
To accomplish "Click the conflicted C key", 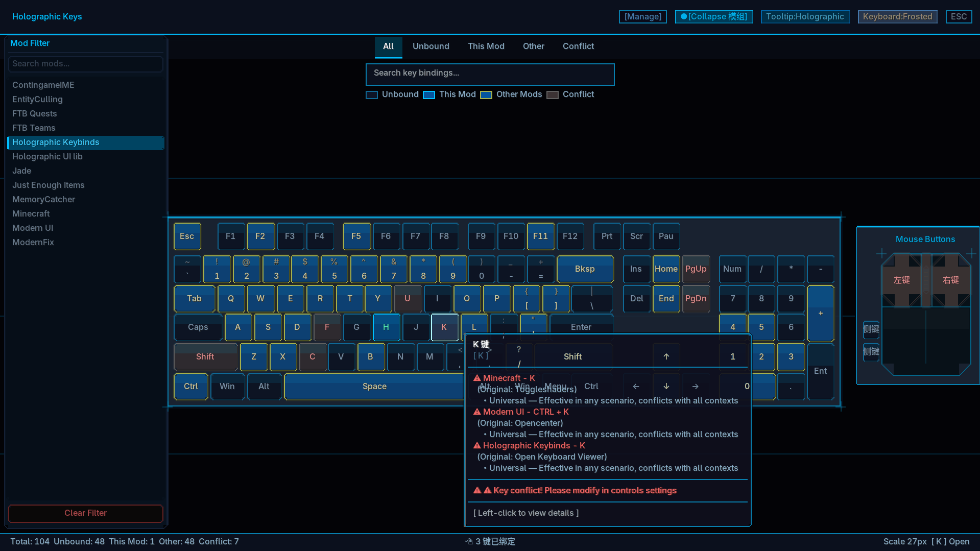I will coord(313,357).
